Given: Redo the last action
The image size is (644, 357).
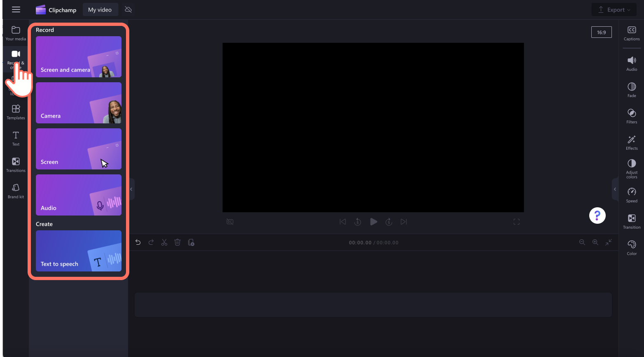Looking at the screenshot, I should tap(151, 242).
